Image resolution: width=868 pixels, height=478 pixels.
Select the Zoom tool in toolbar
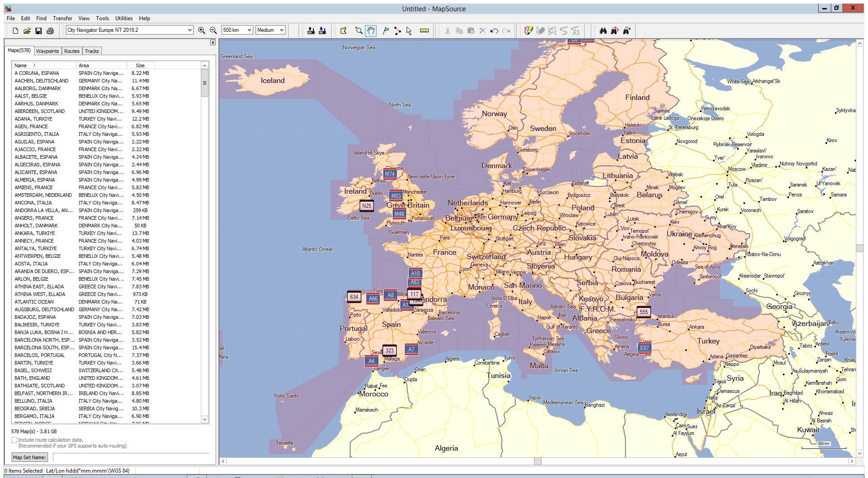click(359, 30)
